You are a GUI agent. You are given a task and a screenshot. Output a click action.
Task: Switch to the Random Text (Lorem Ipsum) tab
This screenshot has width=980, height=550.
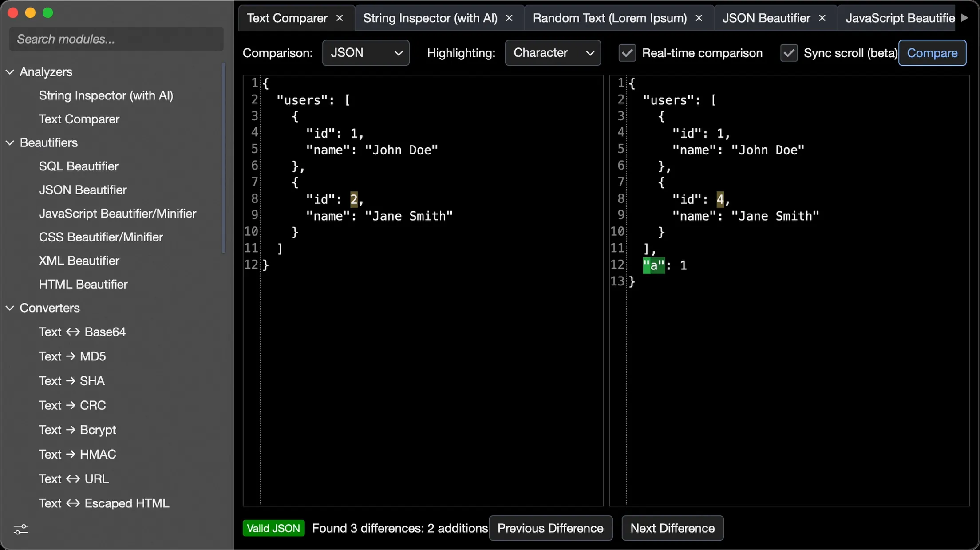[x=609, y=18]
